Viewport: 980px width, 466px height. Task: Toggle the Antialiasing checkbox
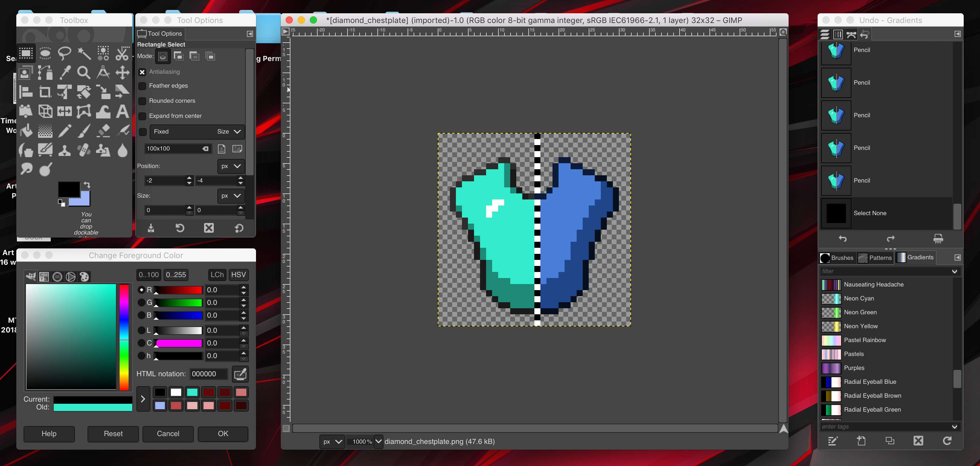click(142, 72)
